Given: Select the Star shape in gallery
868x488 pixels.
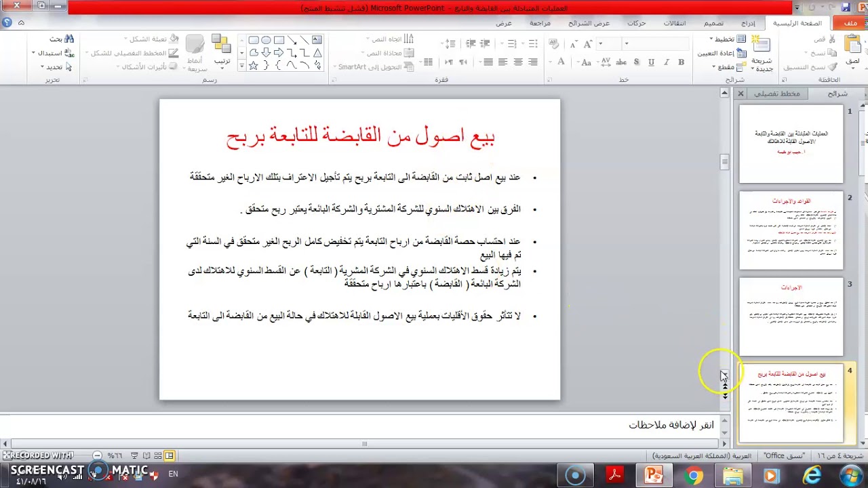Looking at the screenshot, I should coord(253,66).
